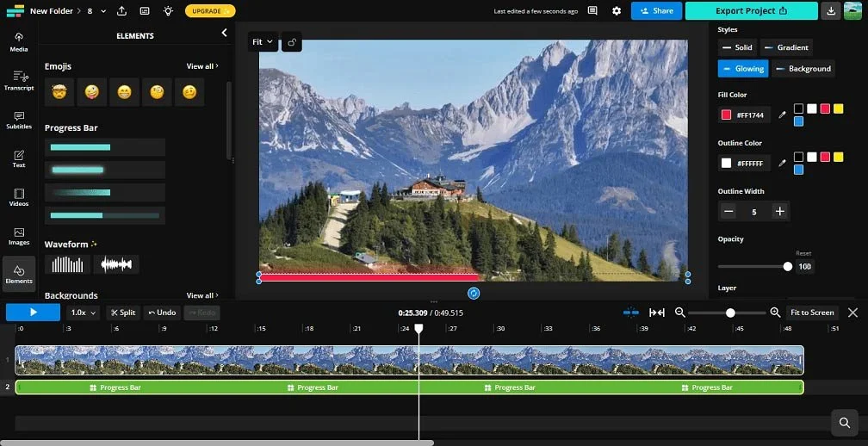Zoom in the timeline

775,313
